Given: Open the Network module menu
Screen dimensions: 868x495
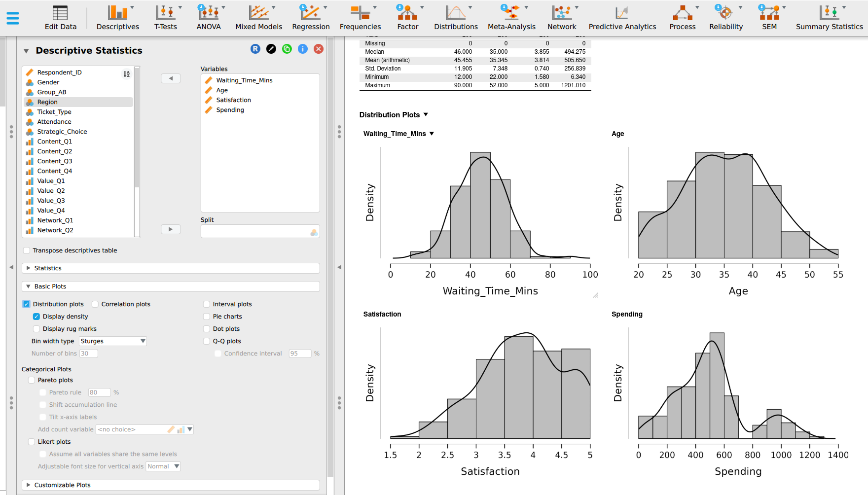Looking at the screenshot, I should coord(562,18).
